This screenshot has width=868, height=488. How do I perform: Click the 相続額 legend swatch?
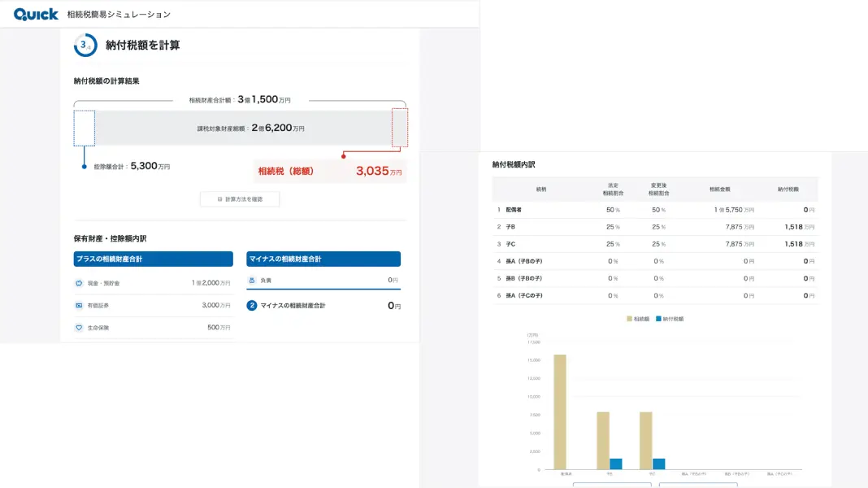click(x=629, y=319)
